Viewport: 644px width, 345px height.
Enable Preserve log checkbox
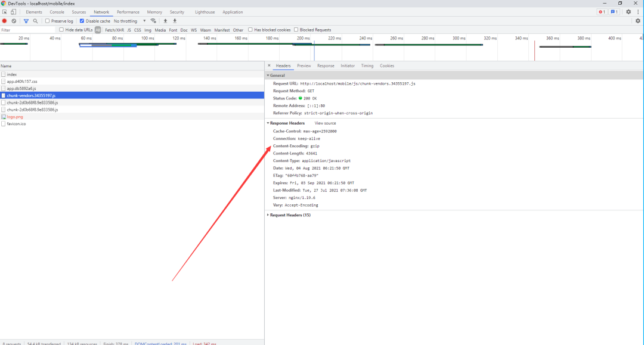47,21
